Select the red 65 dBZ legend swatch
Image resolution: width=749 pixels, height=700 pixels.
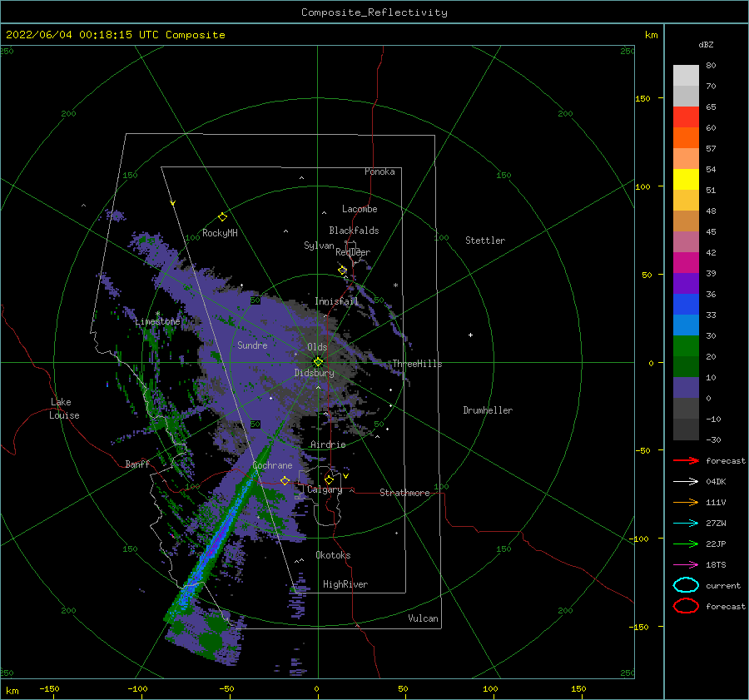[x=686, y=117]
